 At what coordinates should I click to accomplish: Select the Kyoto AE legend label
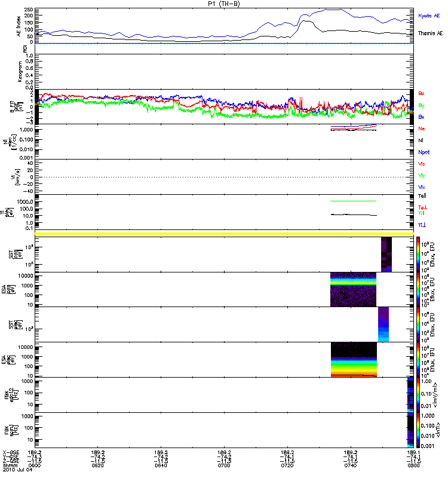click(x=429, y=16)
